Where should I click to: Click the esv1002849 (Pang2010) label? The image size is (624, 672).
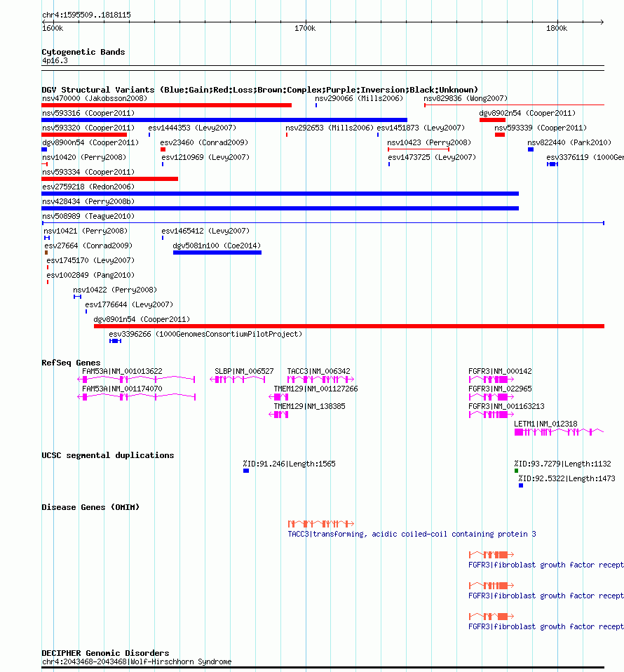(90, 275)
